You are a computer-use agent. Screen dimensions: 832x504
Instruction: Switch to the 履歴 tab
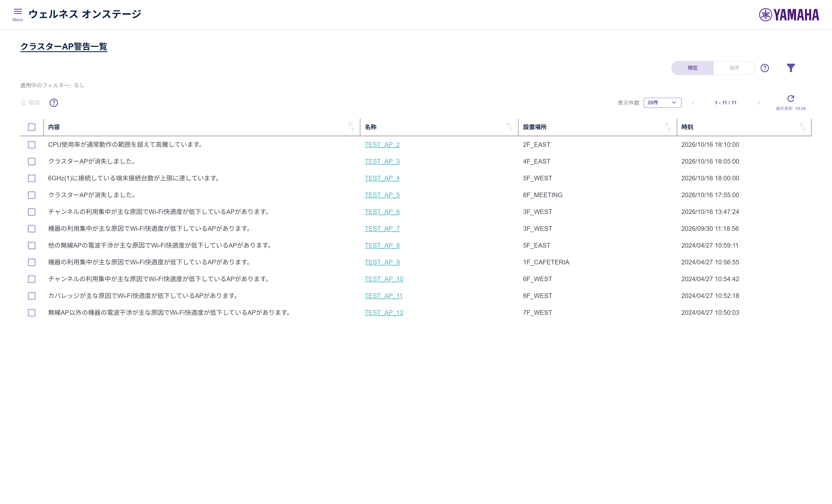pyautogui.click(x=734, y=68)
